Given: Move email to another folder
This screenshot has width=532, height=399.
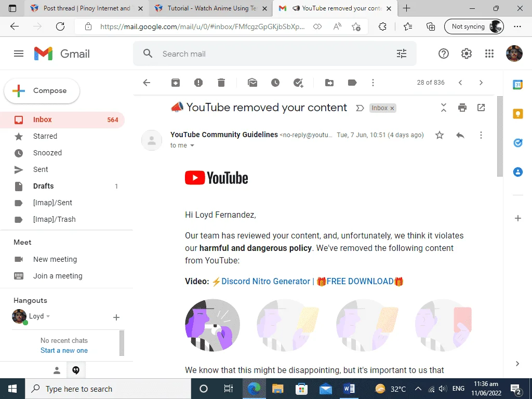Looking at the screenshot, I should click(329, 83).
